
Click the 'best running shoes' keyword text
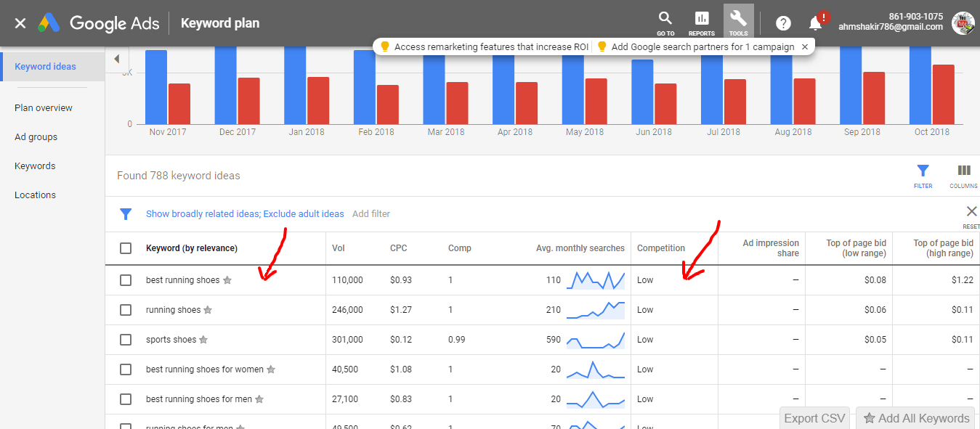click(182, 280)
